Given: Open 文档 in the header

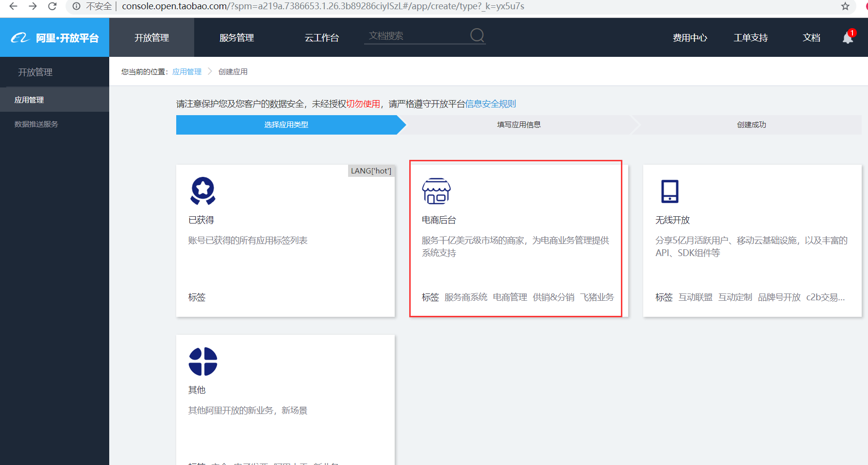Looking at the screenshot, I should click(x=811, y=37).
